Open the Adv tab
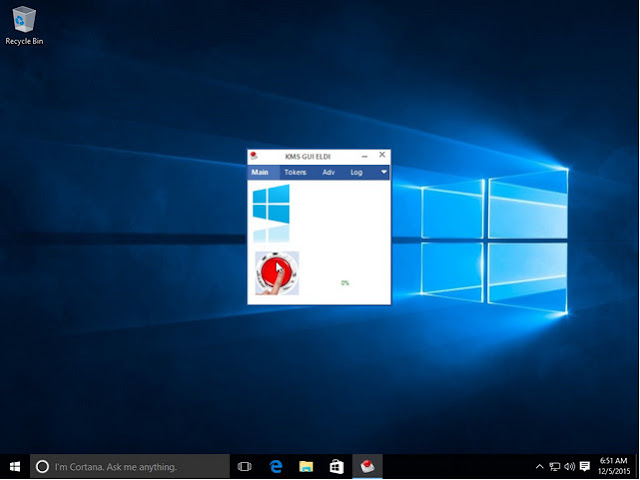Image resolution: width=640 pixels, height=480 pixels. [329, 172]
